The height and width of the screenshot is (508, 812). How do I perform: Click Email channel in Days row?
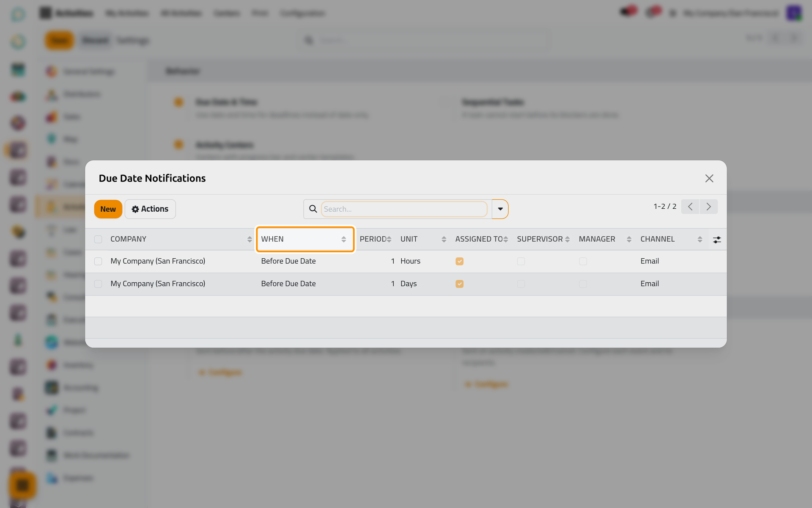point(650,284)
